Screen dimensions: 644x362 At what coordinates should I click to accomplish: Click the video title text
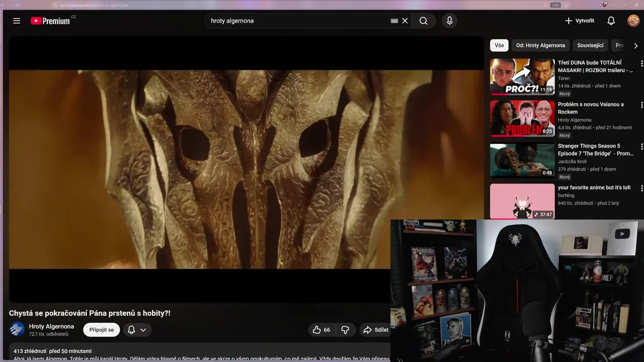[x=90, y=313]
